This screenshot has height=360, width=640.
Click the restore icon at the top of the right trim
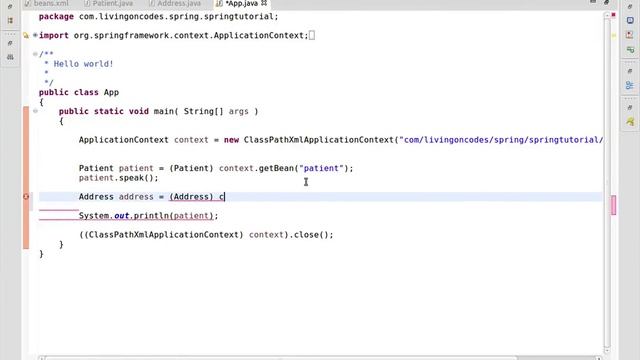click(630, 7)
